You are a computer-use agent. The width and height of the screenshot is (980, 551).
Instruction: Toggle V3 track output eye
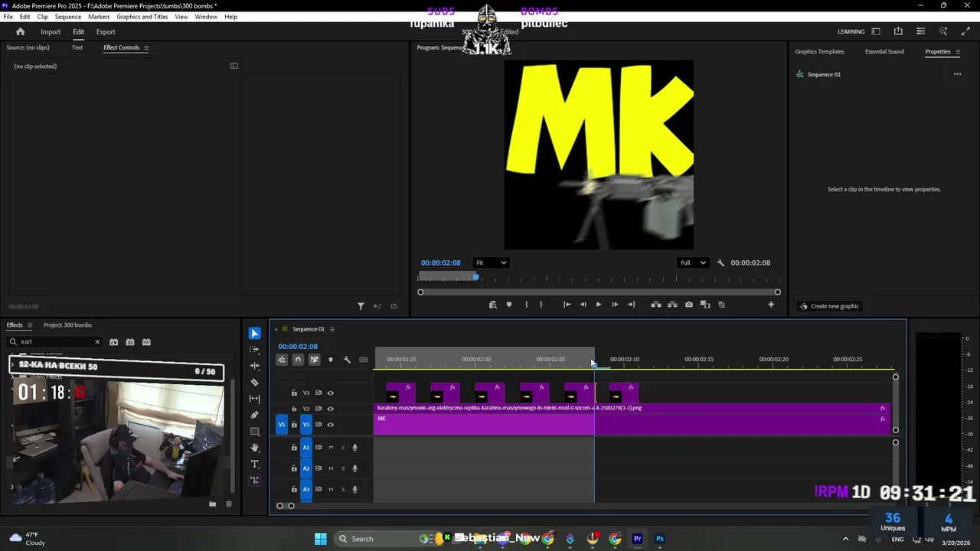(331, 393)
